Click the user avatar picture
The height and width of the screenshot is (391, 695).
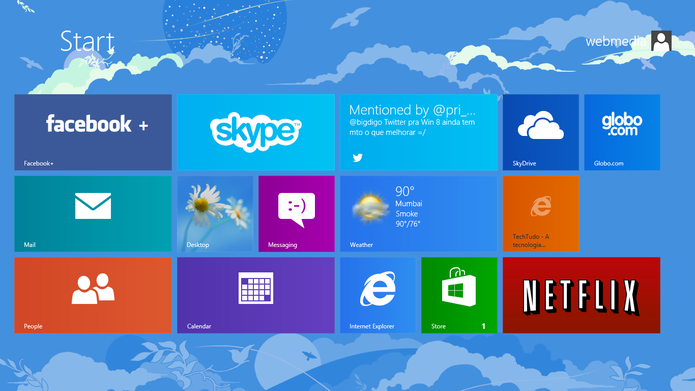point(661,41)
